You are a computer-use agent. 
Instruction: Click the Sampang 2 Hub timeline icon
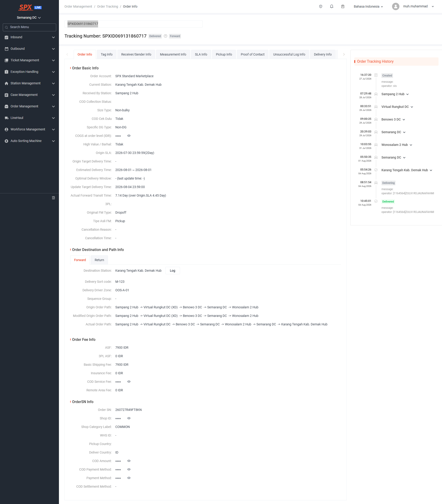376,94
